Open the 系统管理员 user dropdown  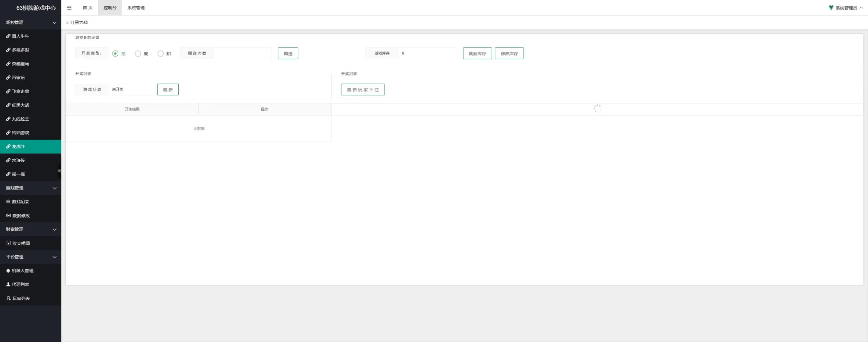[846, 8]
